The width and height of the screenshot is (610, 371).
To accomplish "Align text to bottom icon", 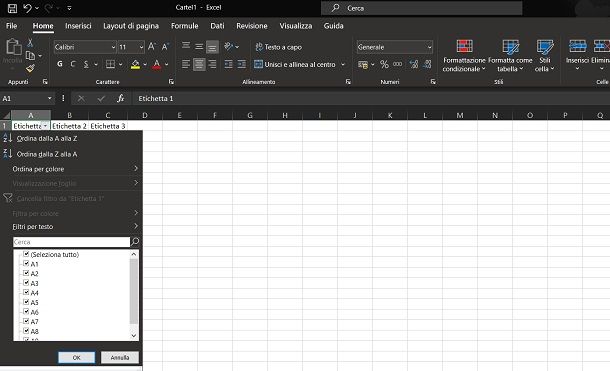I will (x=212, y=46).
